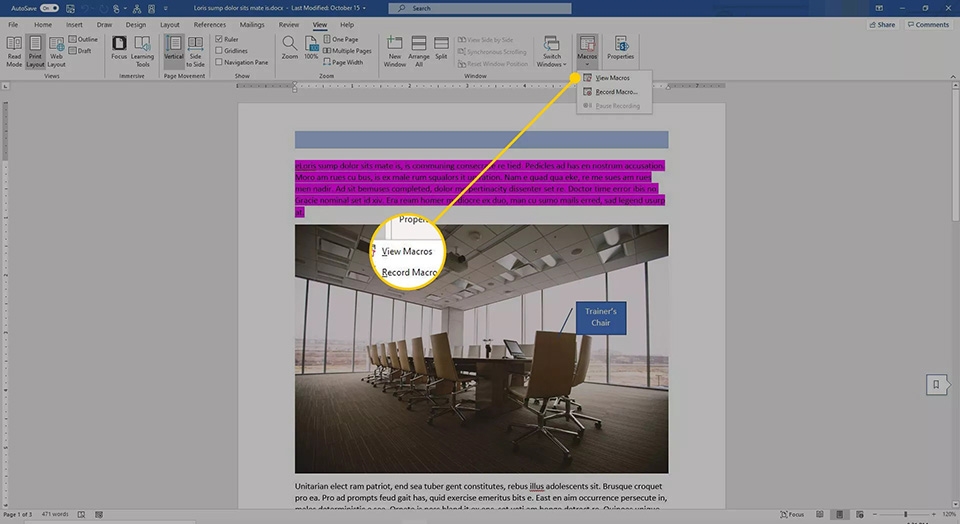Enable the Navigation Pane checkbox
The width and height of the screenshot is (960, 524).
(x=219, y=62)
